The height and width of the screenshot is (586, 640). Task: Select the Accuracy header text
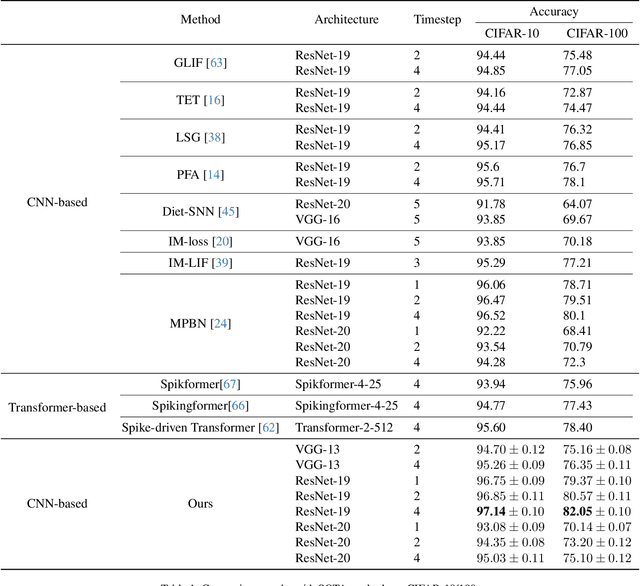553,11
